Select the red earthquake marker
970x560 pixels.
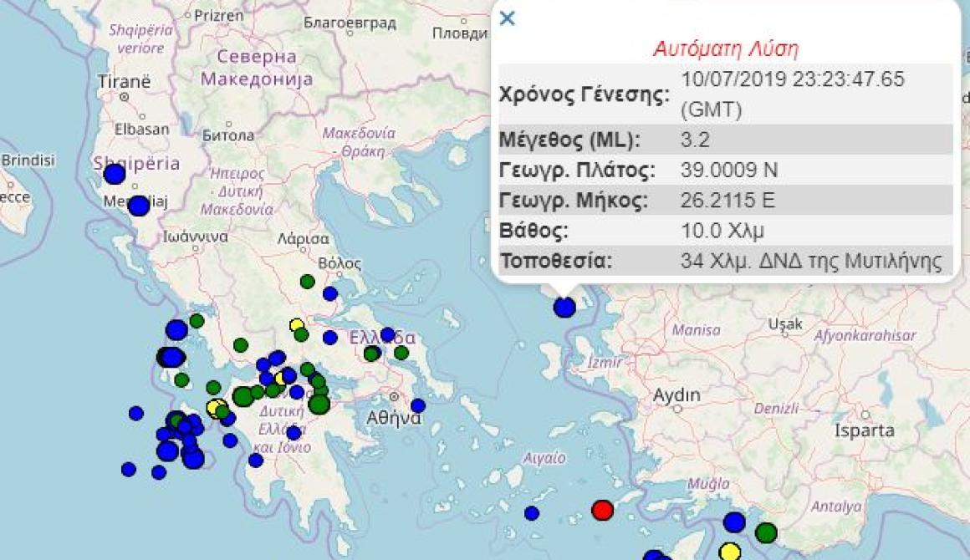(602, 510)
